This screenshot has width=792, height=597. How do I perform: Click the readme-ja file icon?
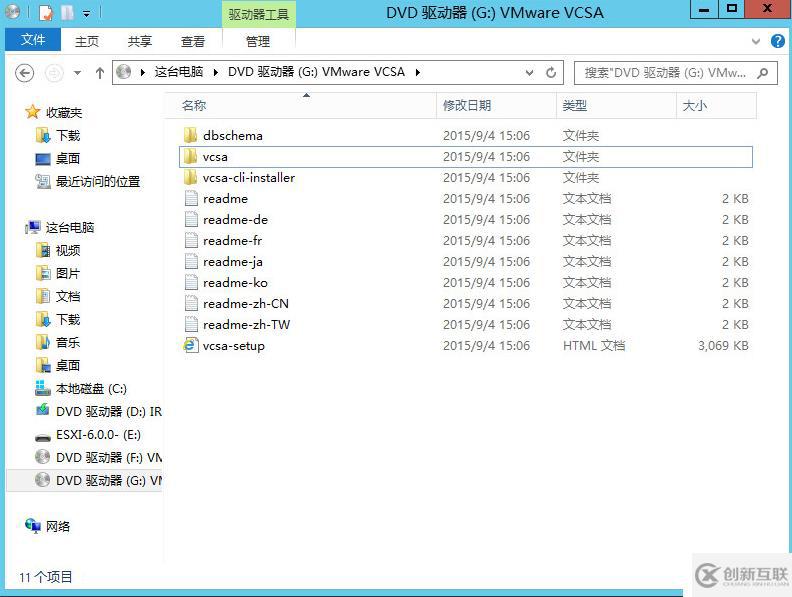191,262
